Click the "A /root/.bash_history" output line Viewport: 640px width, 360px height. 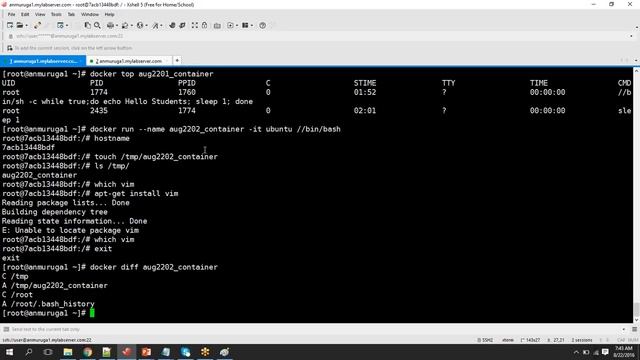point(48,304)
